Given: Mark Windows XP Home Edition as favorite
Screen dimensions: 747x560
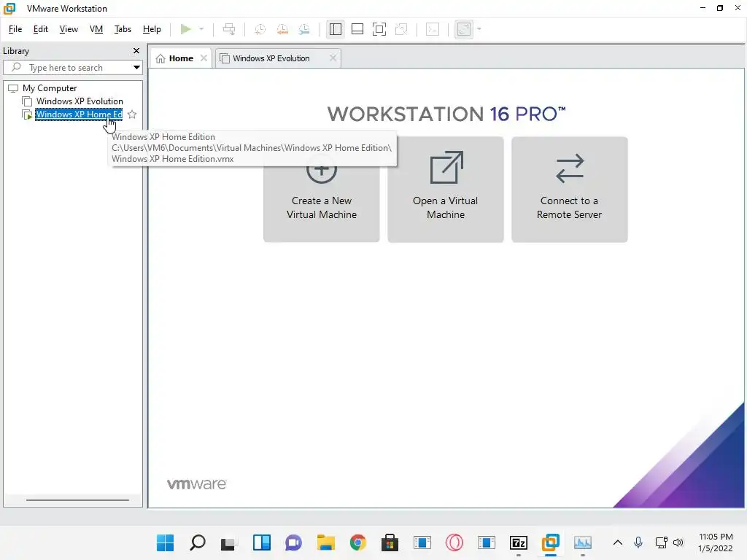Looking at the screenshot, I should coord(133,114).
